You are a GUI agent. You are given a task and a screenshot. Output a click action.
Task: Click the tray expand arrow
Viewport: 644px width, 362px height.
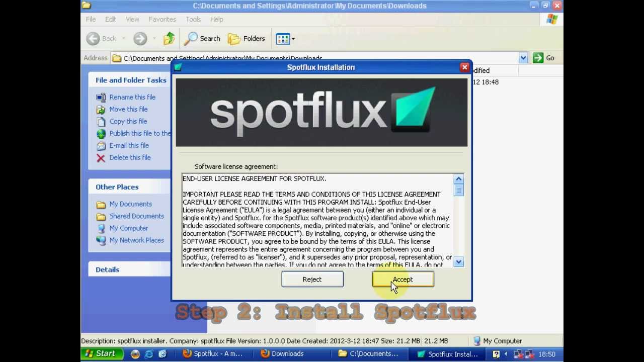point(506,354)
